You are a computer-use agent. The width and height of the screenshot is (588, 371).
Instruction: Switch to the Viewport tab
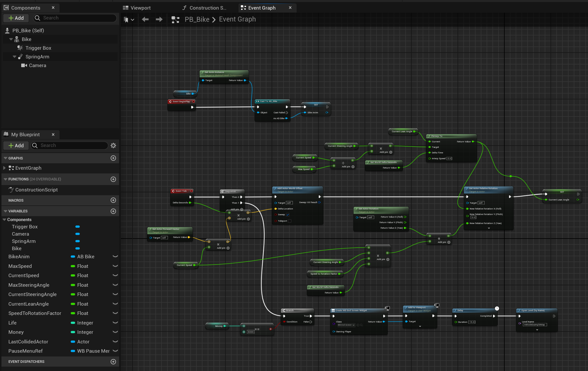tap(140, 8)
